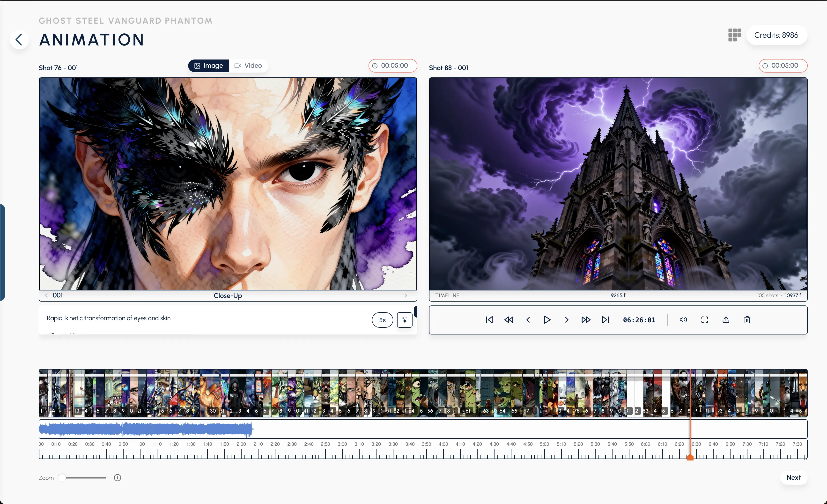
Task: Click the 9265 f frame counter
Action: (618, 295)
